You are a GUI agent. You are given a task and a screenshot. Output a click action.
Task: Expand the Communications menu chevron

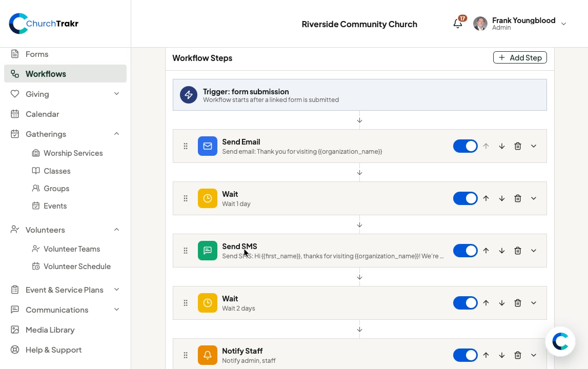(x=116, y=310)
